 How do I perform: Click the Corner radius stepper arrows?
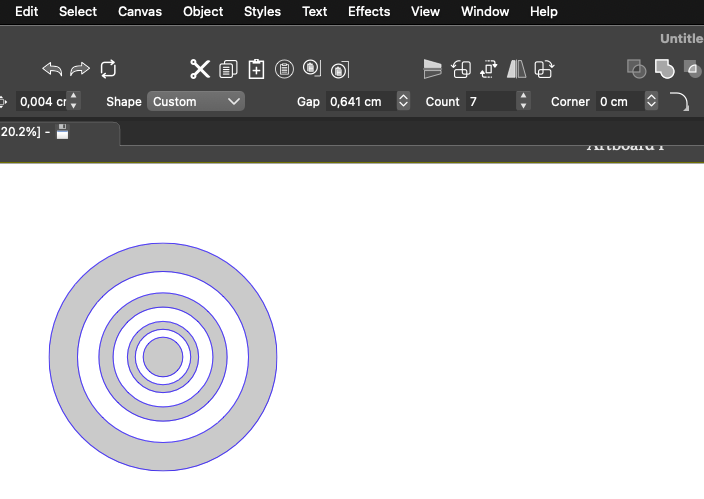tap(651, 101)
